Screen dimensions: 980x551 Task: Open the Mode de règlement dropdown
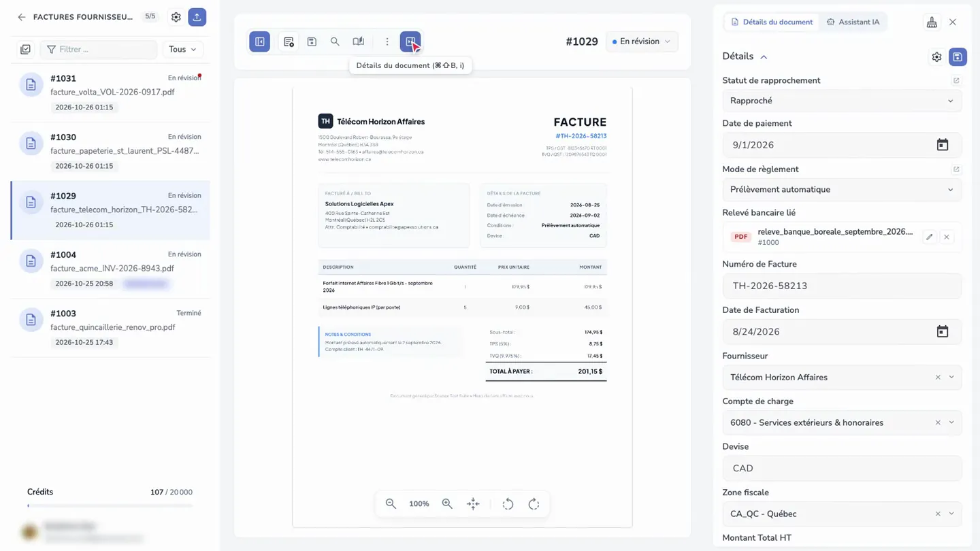[x=842, y=190]
